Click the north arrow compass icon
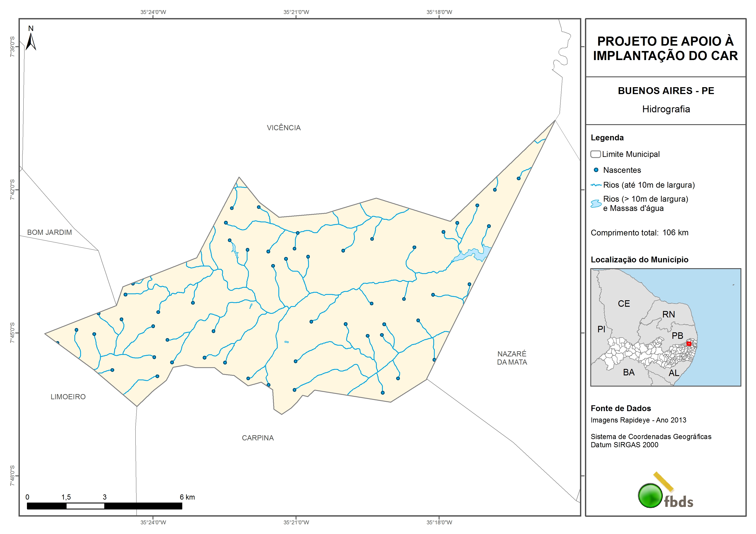756x534 pixels. pyautogui.click(x=31, y=41)
